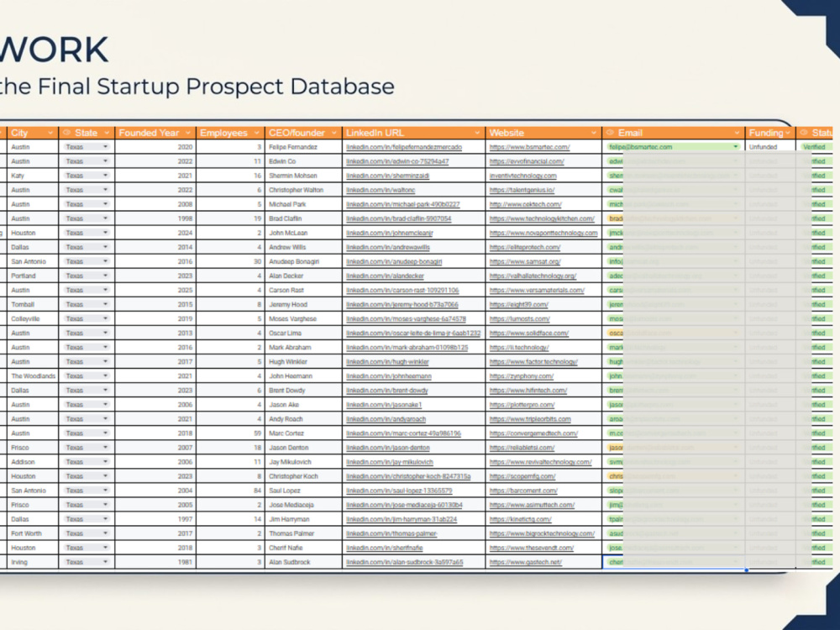Screen dimensions: 840x630
Task: Open the Employees column filter button
Action: (256, 133)
